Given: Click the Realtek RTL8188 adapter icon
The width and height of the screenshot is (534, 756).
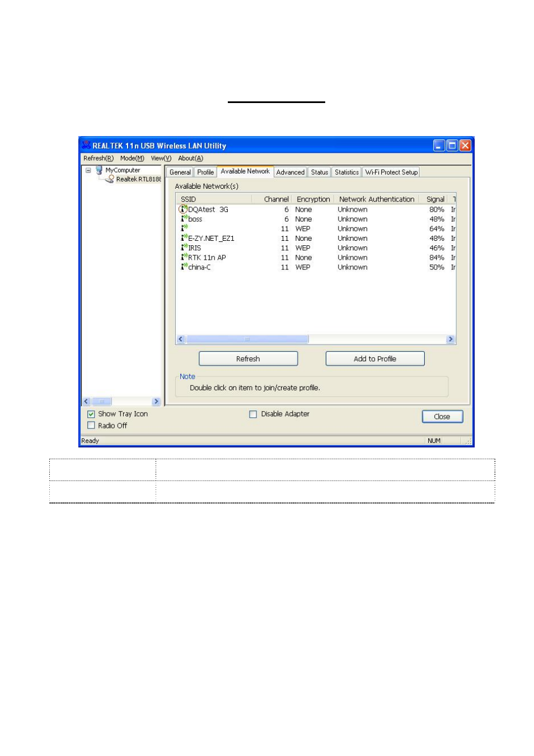Looking at the screenshot, I should coord(110,179).
